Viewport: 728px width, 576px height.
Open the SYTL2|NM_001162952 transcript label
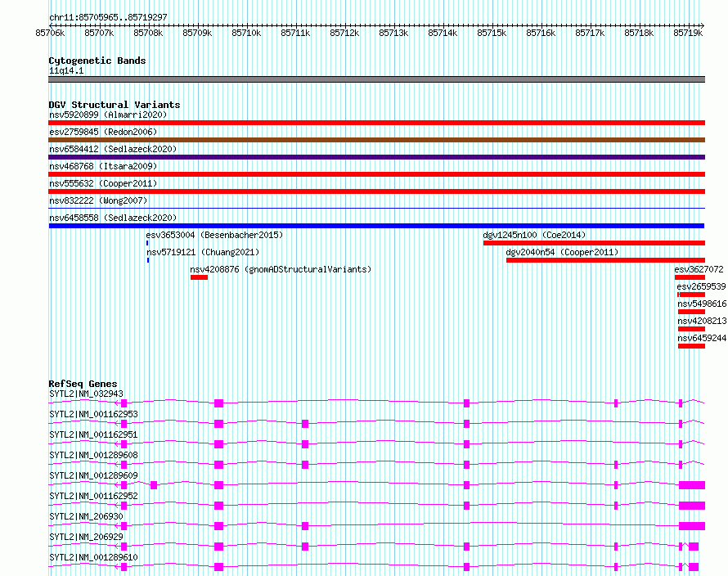click(94, 496)
